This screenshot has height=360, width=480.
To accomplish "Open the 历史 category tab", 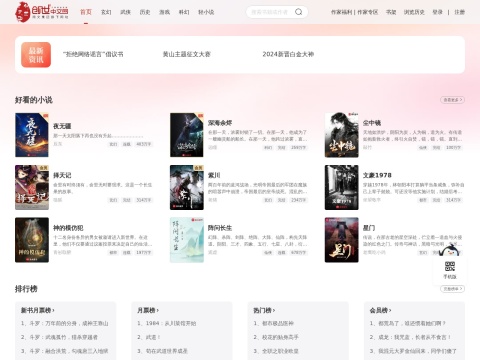I will 145,12.
